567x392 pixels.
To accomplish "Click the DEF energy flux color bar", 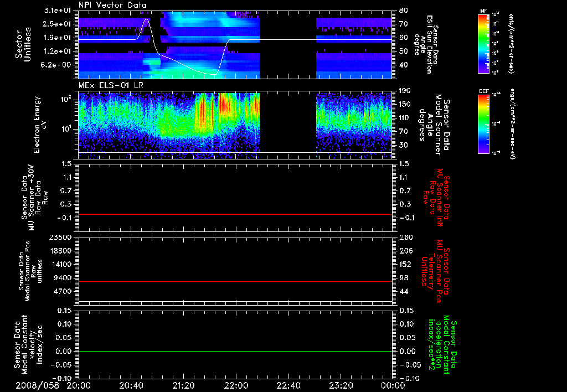I will pyautogui.click(x=484, y=124).
